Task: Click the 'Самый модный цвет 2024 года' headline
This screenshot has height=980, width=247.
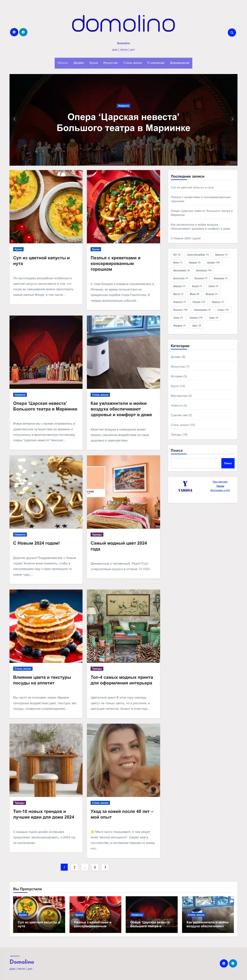Action: tap(119, 546)
